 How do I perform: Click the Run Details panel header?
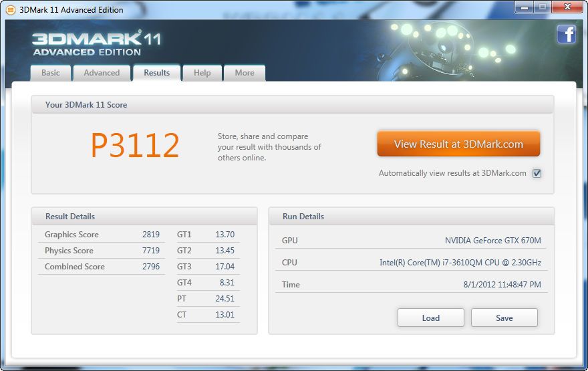(x=411, y=217)
